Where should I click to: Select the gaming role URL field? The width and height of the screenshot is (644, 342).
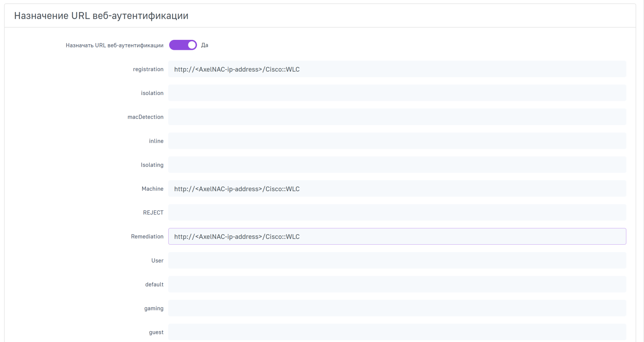[397, 308]
